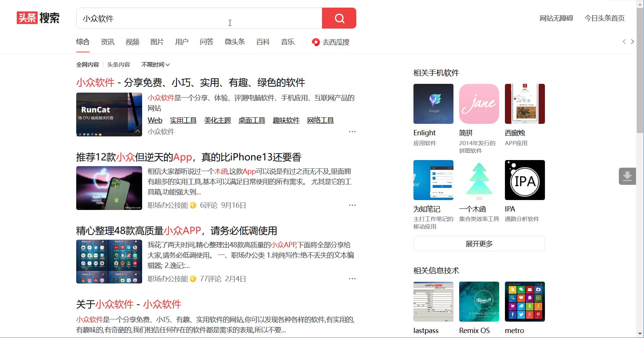This screenshot has height=338, width=644.
Task: Open the 今日头条首页 link
Action: [x=604, y=18]
